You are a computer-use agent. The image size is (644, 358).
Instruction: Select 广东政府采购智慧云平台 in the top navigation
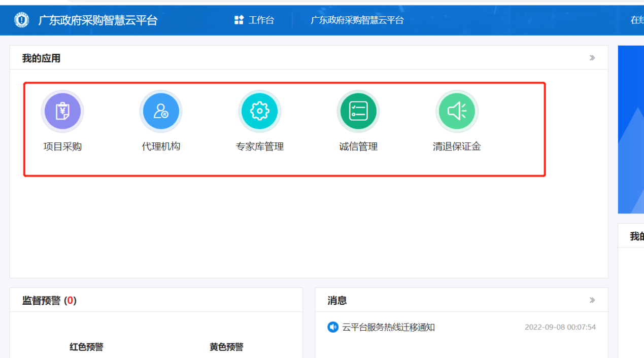coord(357,20)
